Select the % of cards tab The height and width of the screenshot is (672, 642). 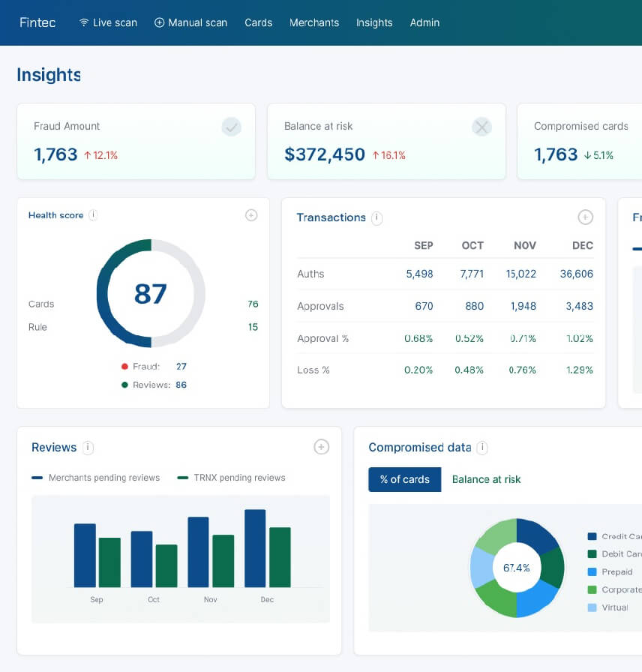(404, 479)
